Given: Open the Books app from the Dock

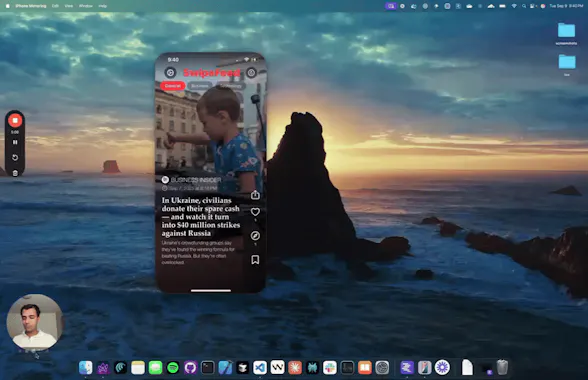Looking at the screenshot, I should [364, 368].
